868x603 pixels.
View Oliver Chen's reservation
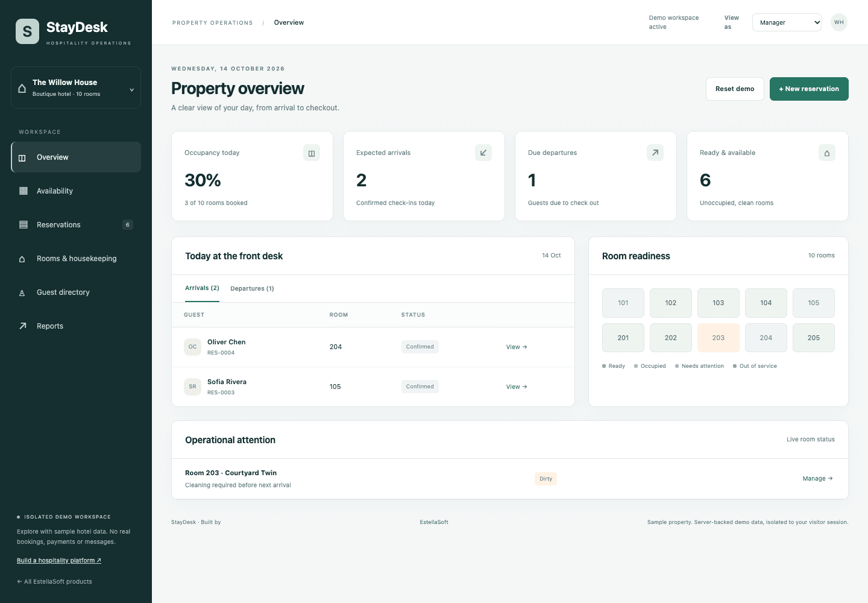[x=517, y=347]
